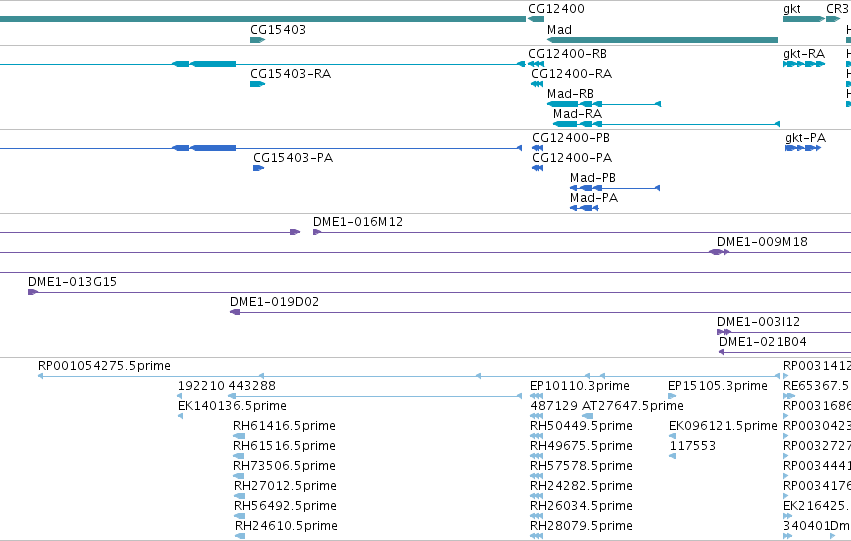Select BAC clone DME1-019D02
Image resolution: width=851 pixels, height=541 pixels.
pyautogui.click(x=274, y=302)
